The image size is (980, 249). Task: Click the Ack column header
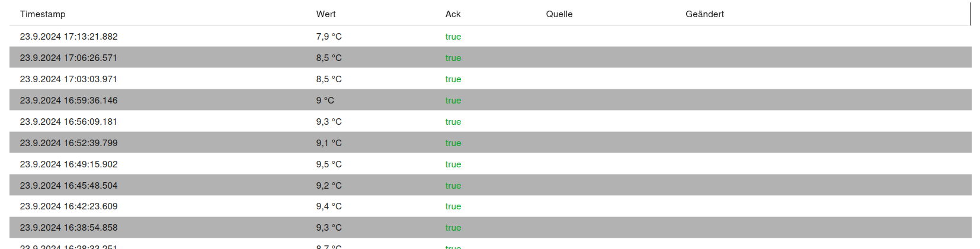click(x=453, y=14)
